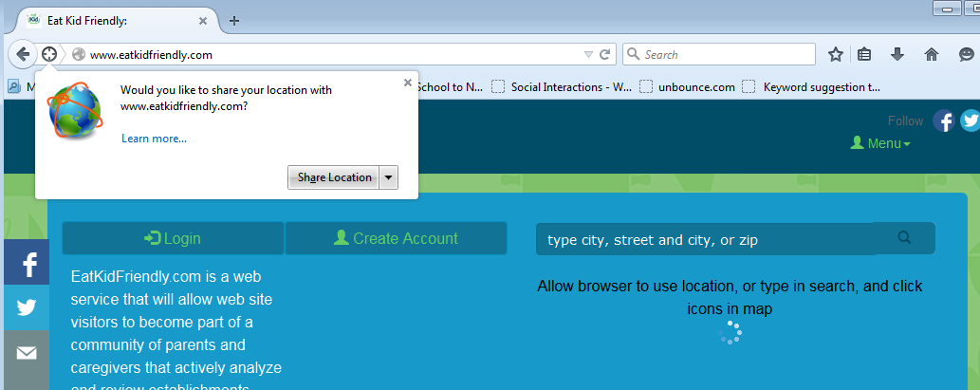980x390 pixels.
Task: Focus the browser Search field
Action: point(719,54)
